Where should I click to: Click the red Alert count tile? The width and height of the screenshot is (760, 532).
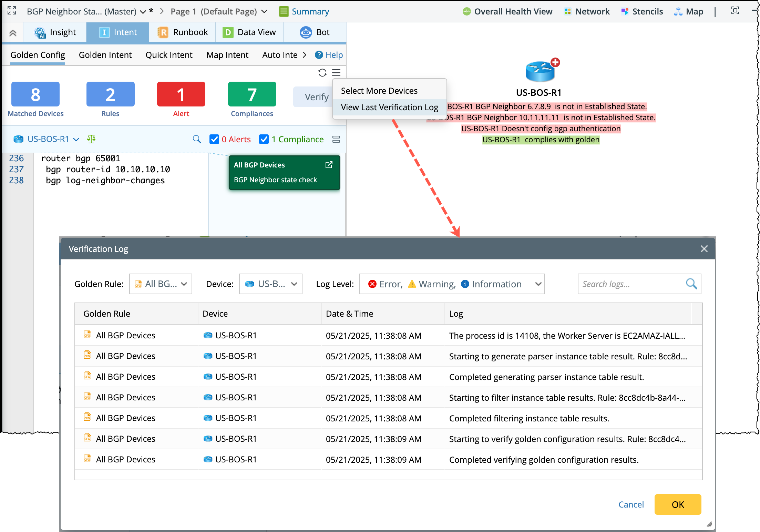click(181, 94)
